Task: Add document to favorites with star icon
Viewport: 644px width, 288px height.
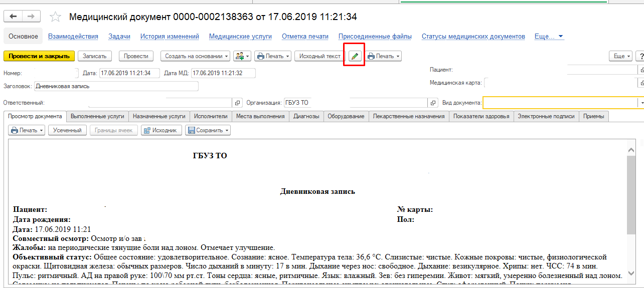Action: click(x=55, y=17)
